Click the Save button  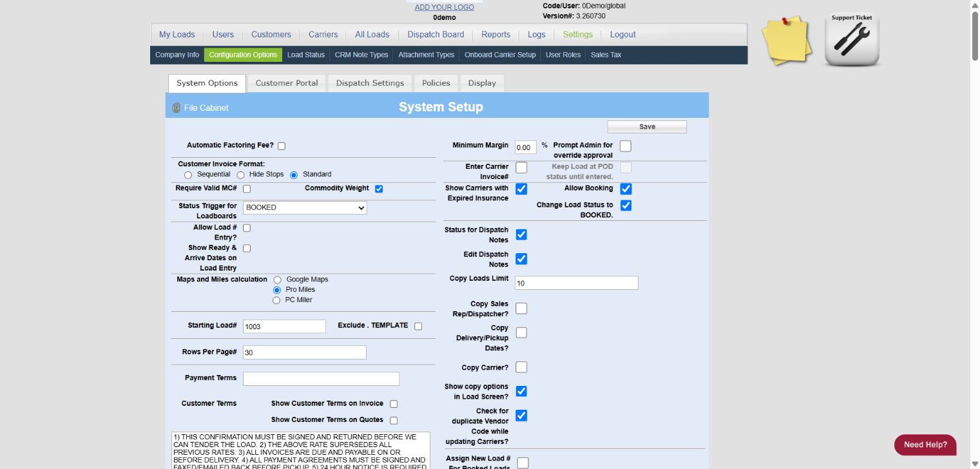click(x=647, y=127)
